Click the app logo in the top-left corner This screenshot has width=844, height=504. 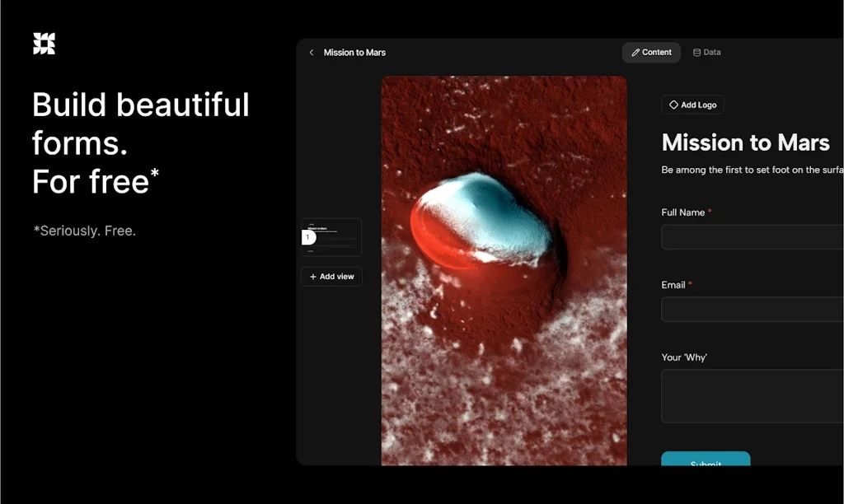tap(44, 43)
